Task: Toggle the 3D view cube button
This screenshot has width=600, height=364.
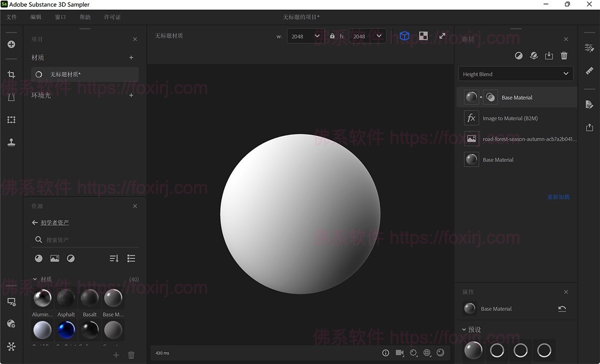Action: [x=404, y=35]
